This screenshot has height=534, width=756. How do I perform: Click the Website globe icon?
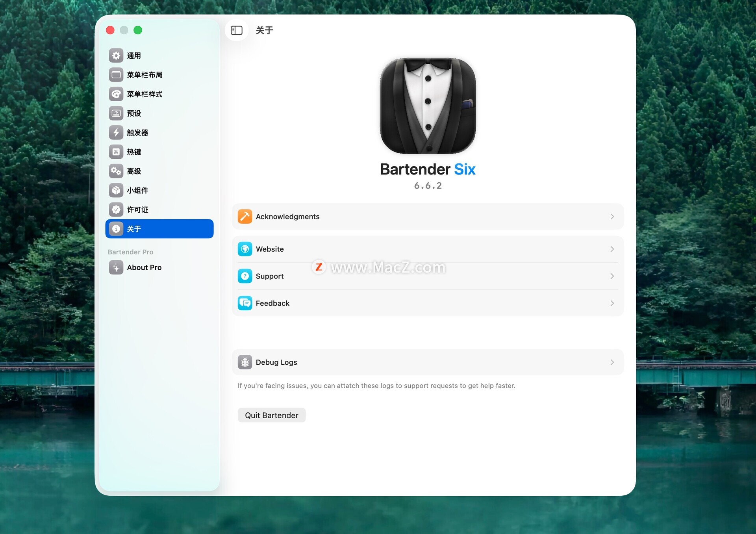[x=245, y=249]
